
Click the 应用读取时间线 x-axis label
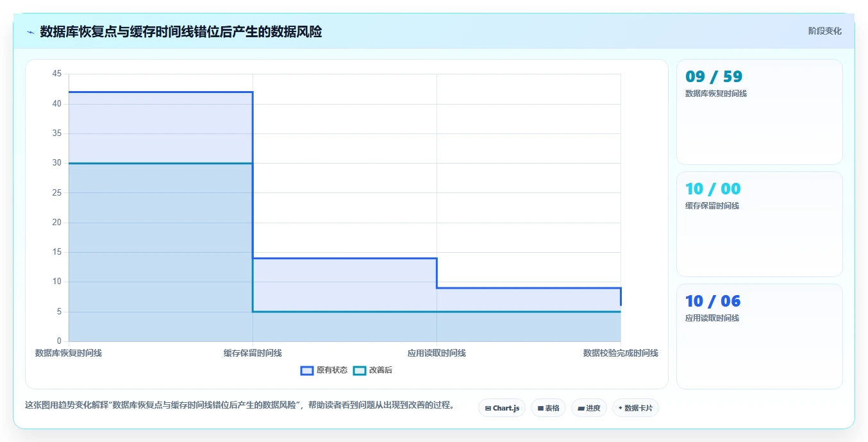tap(437, 353)
